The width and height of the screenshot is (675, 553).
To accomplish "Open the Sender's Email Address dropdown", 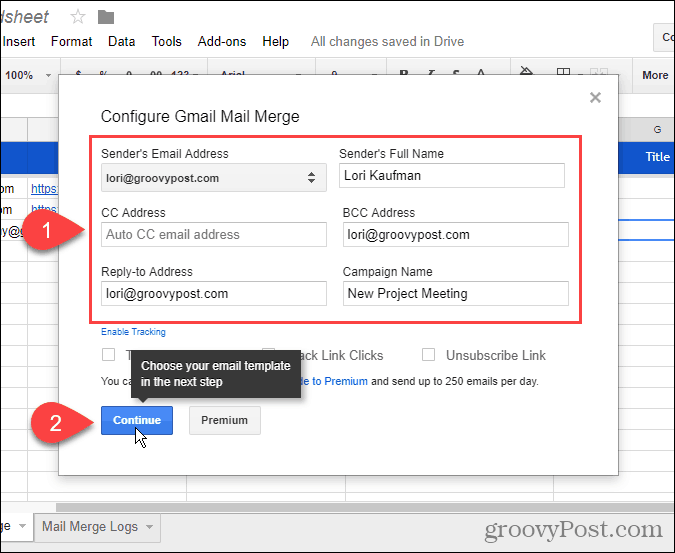I will 214,177.
